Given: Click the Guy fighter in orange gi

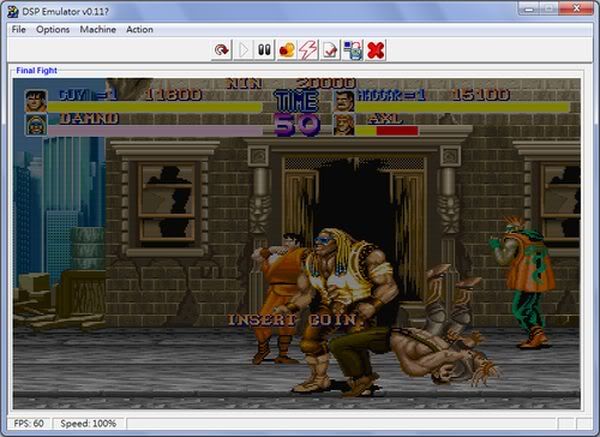Looking at the screenshot, I should [279, 298].
